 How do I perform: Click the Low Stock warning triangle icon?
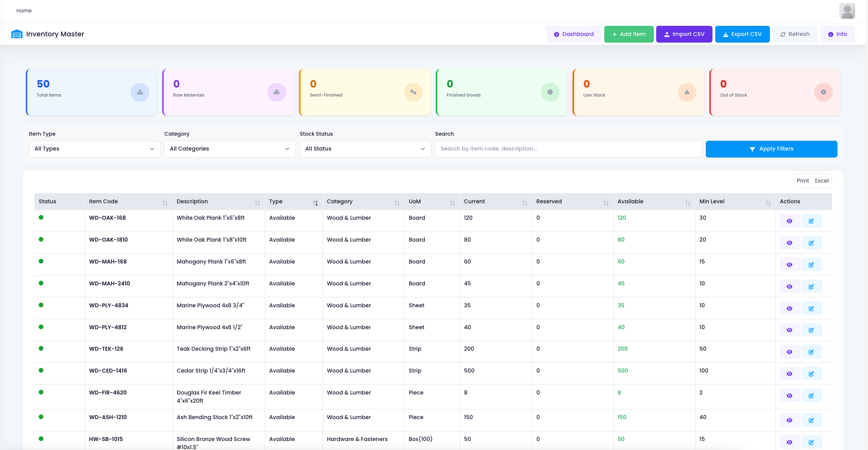point(687,92)
